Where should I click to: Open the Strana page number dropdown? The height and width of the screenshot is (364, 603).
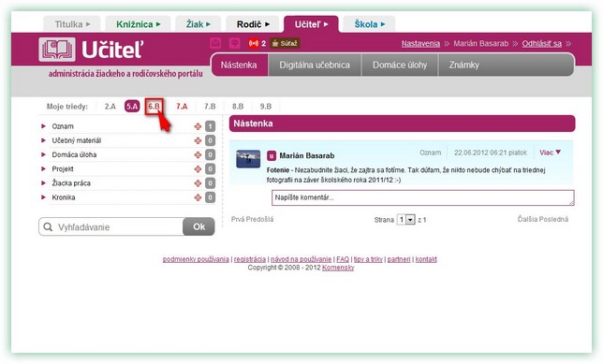pos(405,220)
